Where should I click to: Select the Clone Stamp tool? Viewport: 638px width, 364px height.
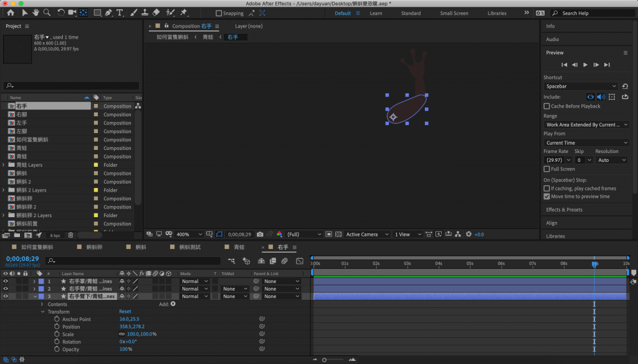click(145, 13)
